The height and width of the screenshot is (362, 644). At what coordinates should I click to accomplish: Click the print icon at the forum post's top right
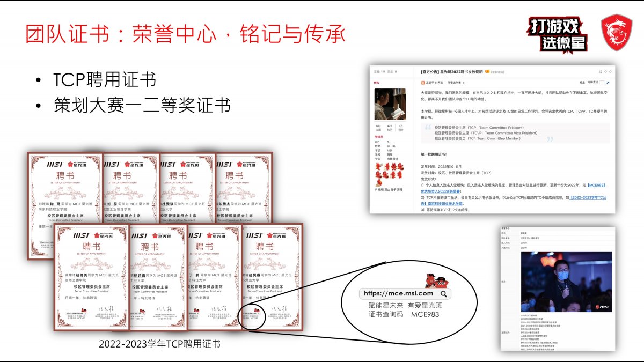point(600,71)
